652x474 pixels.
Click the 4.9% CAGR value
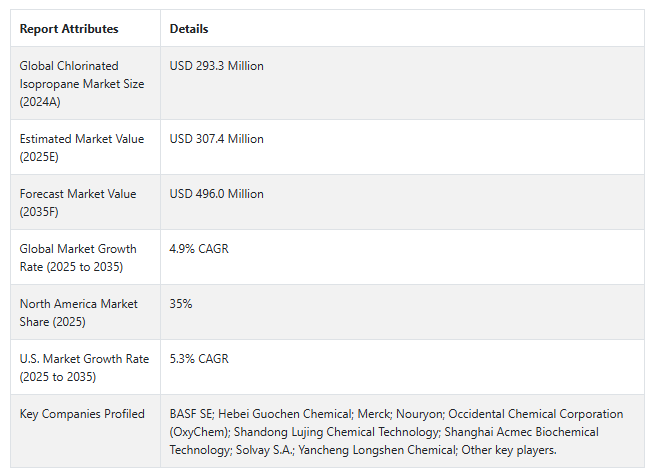pos(199,249)
